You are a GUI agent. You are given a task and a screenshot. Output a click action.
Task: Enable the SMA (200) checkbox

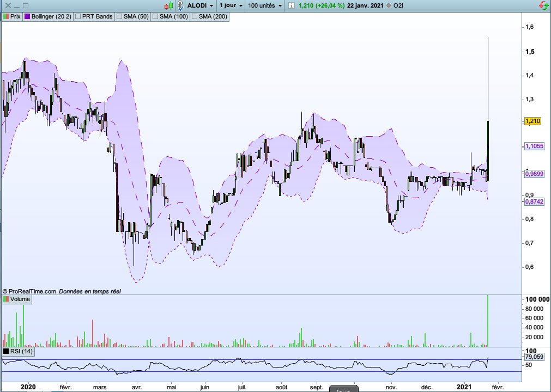pyautogui.click(x=195, y=16)
